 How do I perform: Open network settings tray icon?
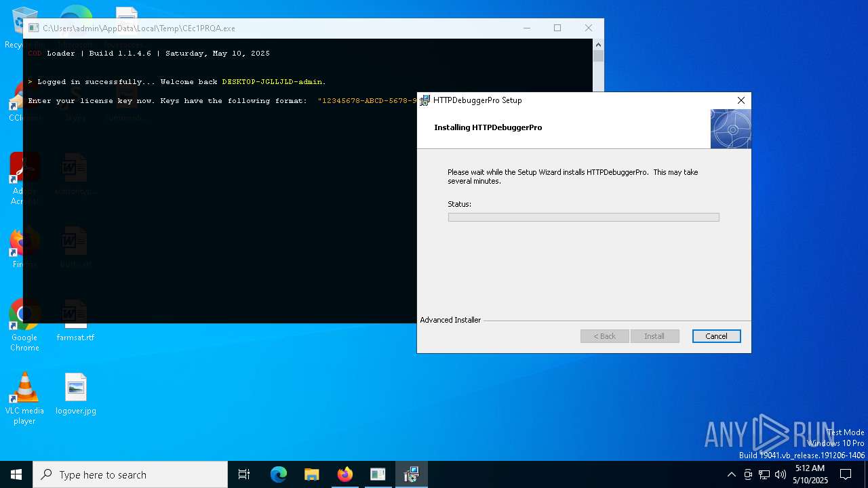(764, 474)
